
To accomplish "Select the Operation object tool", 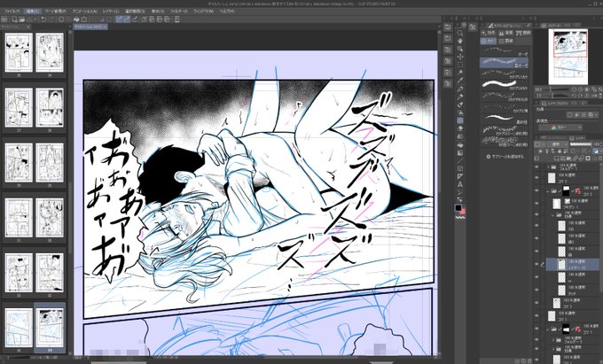I will [460, 49].
